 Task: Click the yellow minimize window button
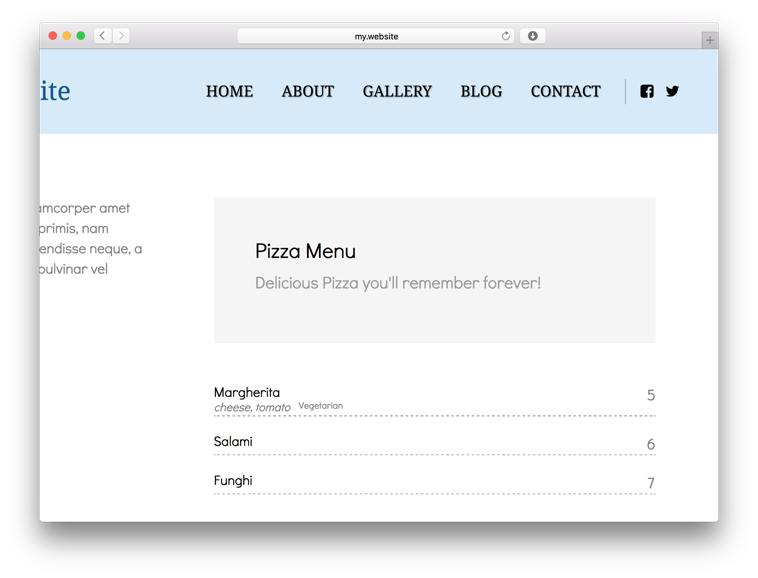tap(67, 36)
